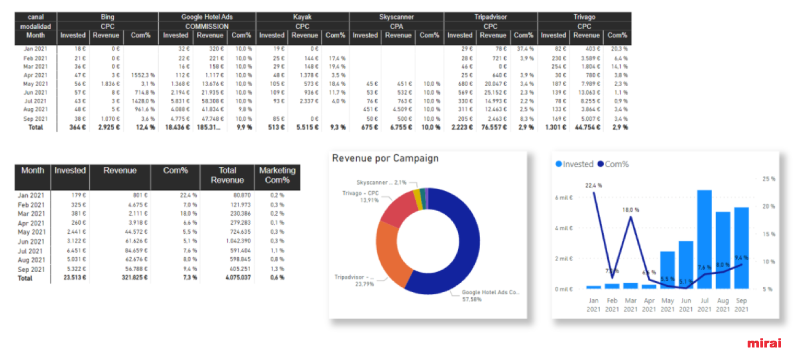Click the 76.557 € Tripadvisor revenue total

(493, 127)
